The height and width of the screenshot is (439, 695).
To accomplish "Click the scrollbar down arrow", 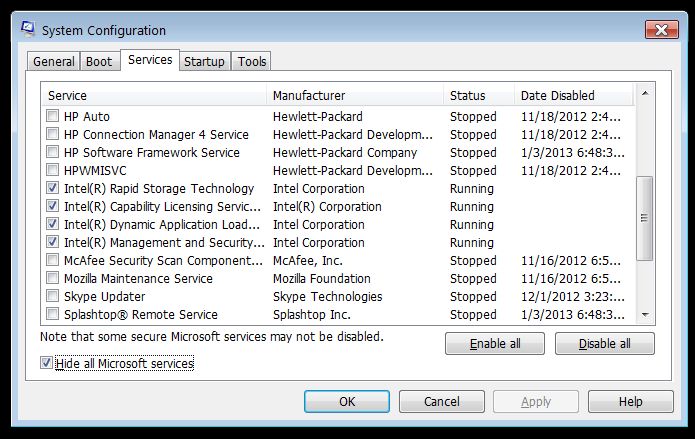I will 645,315.
